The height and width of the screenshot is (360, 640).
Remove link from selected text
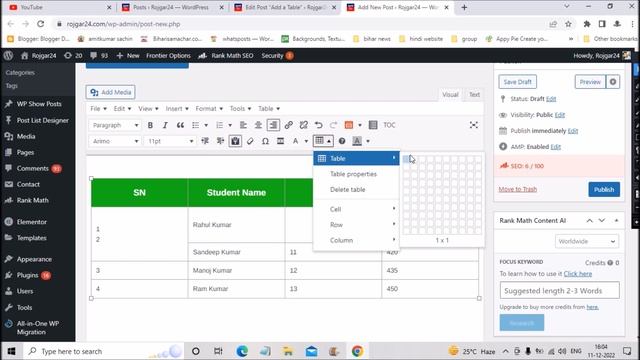303,125
